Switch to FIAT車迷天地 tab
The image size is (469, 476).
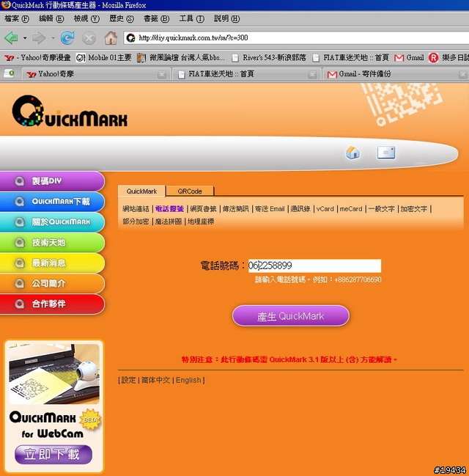245,74
